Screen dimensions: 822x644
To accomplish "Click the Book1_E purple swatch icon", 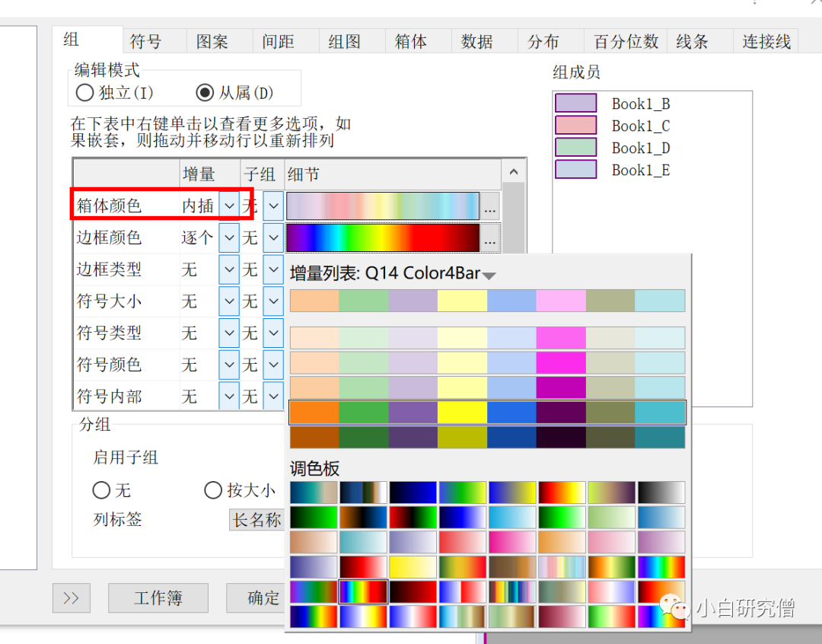I will tap(576, 170).
